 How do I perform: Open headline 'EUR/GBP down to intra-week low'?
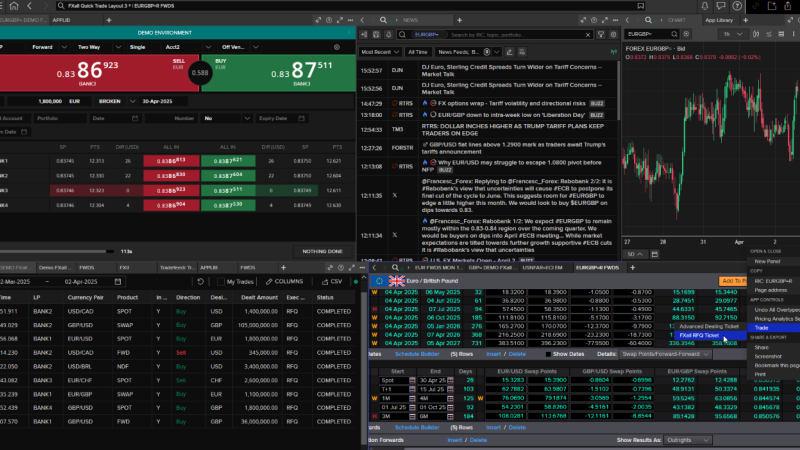click(512, 115)
